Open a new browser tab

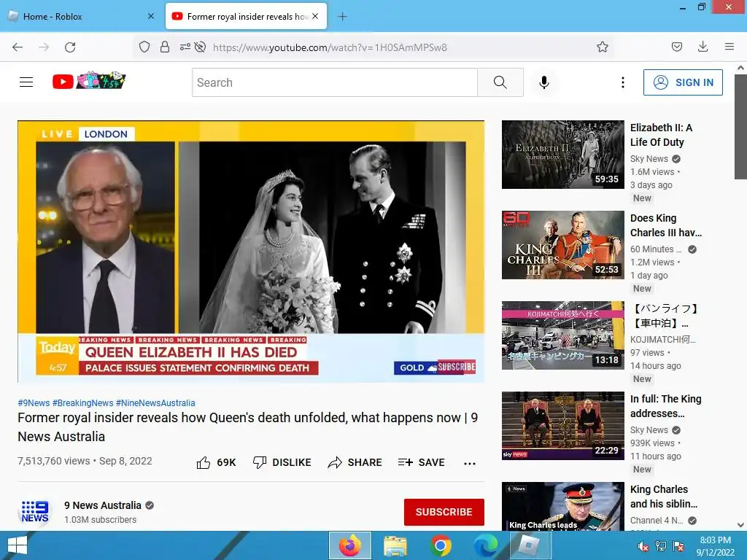pyautogui.click(x=342, y=17)
